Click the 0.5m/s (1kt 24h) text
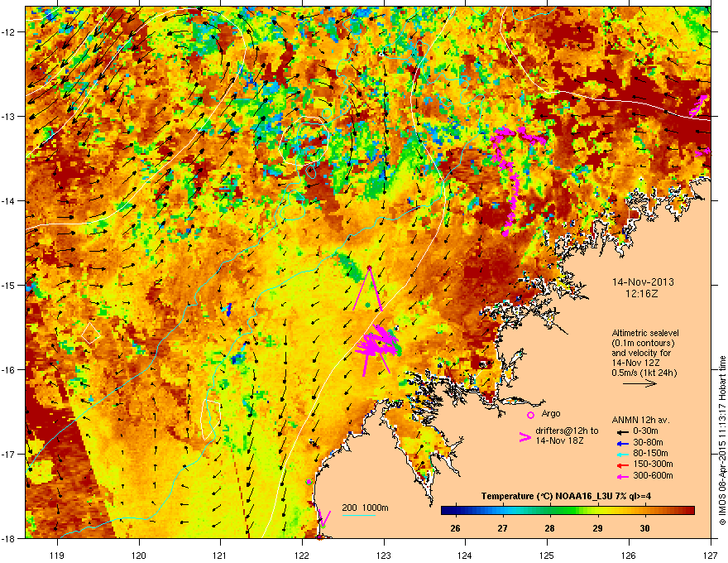 [x=644, y=373]
